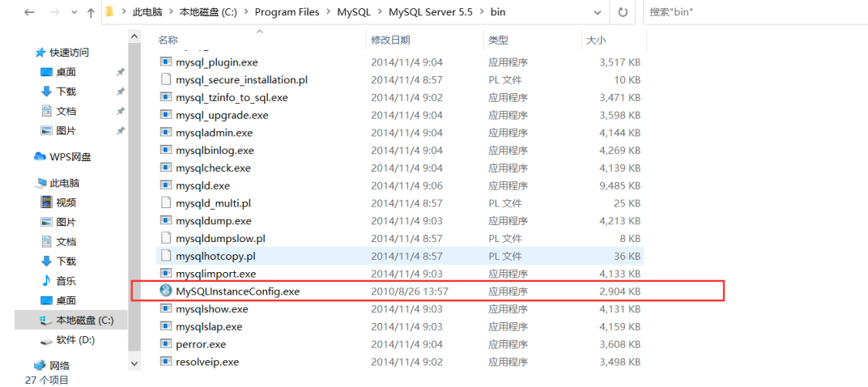Open 音乐 under 此电脑
Screen dimensions: 868x387
[66, 281]
